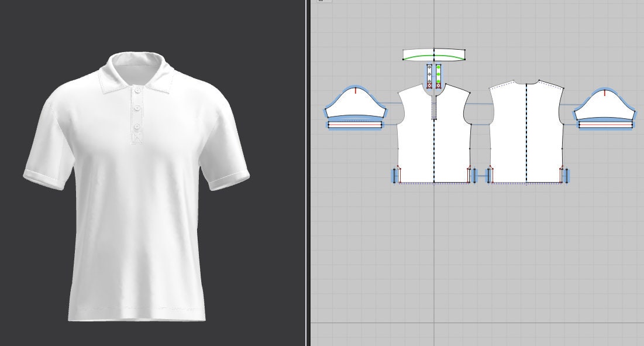Click the red crossed button marker below the placket
Viewport: 644px width, 346px height.
click(x=439, y=85)
